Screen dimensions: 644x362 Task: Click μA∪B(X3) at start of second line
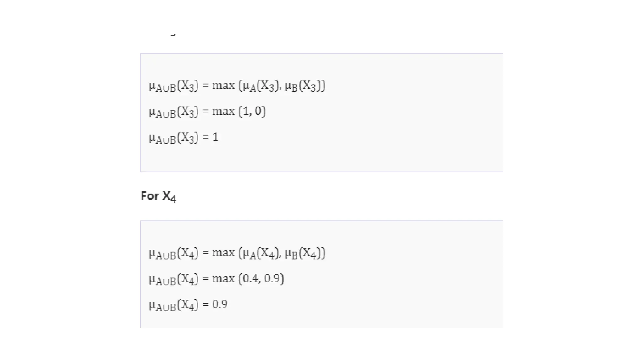tap(174, 112)
